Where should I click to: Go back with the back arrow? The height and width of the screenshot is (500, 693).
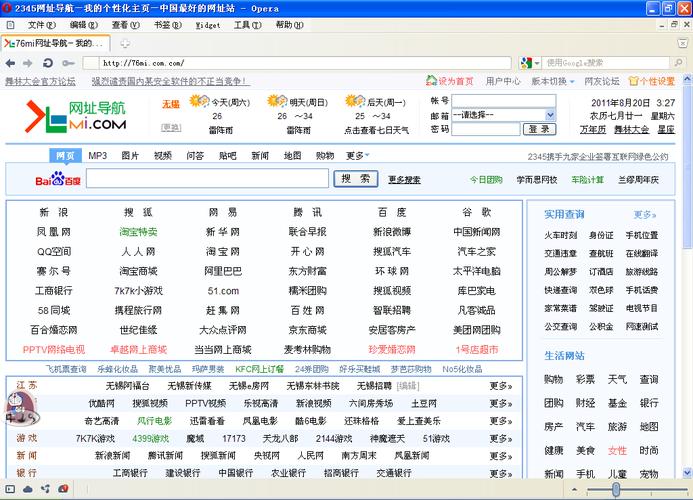(10, 63)
